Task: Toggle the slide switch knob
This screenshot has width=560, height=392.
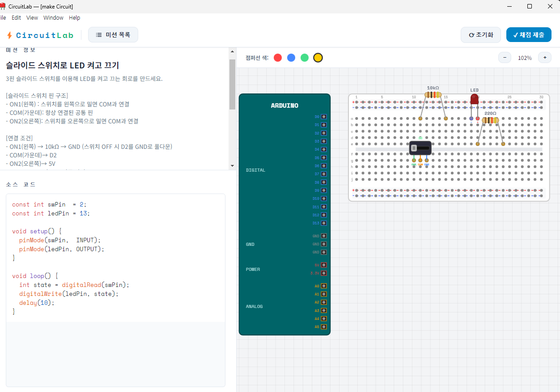Action: [x=414, y=148]
